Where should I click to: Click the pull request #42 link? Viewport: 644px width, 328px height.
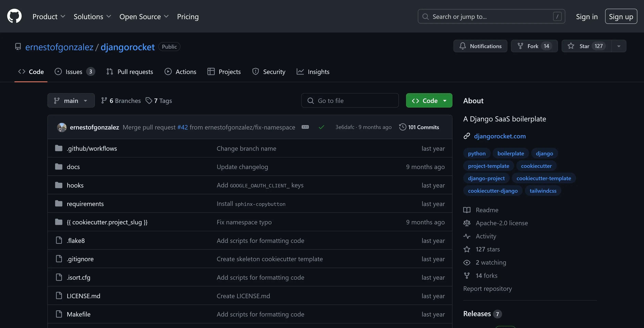coord(182,127)
